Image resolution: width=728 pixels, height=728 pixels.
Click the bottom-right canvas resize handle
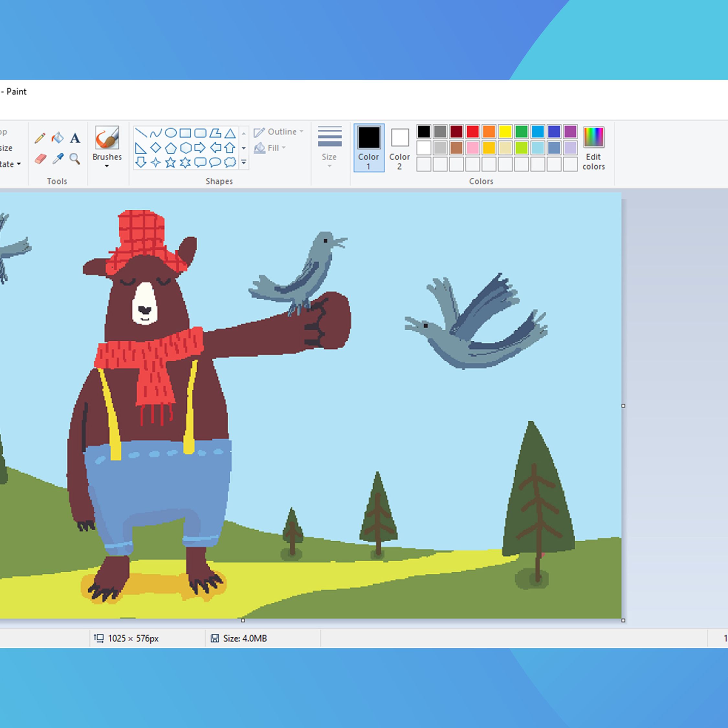(623, 620)
